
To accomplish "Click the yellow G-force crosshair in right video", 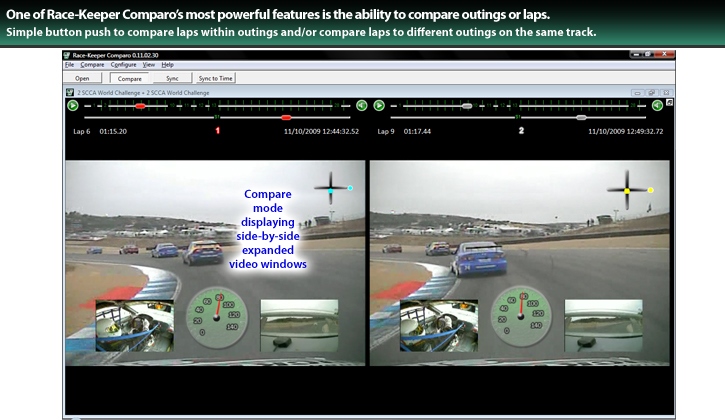I will click(x=628, y=190).
